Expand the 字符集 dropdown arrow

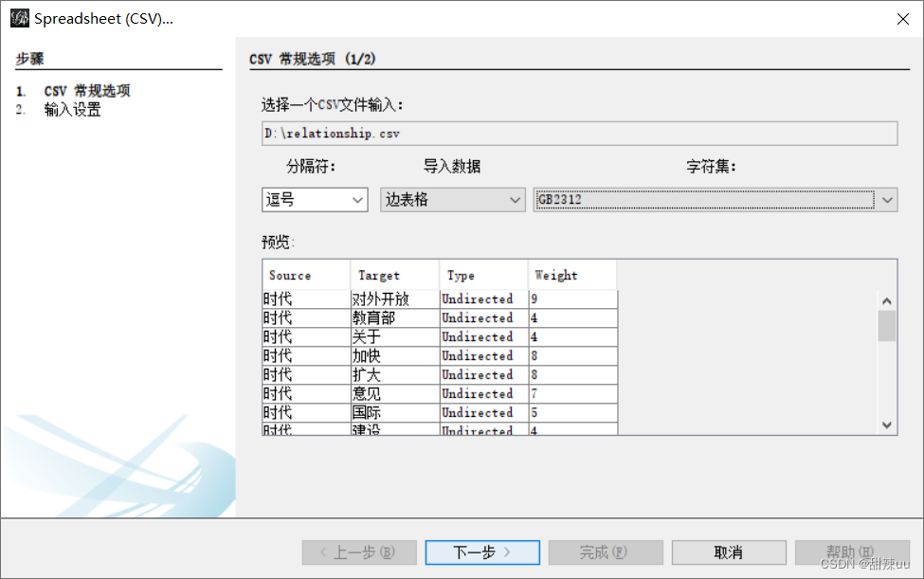(887, 200)
